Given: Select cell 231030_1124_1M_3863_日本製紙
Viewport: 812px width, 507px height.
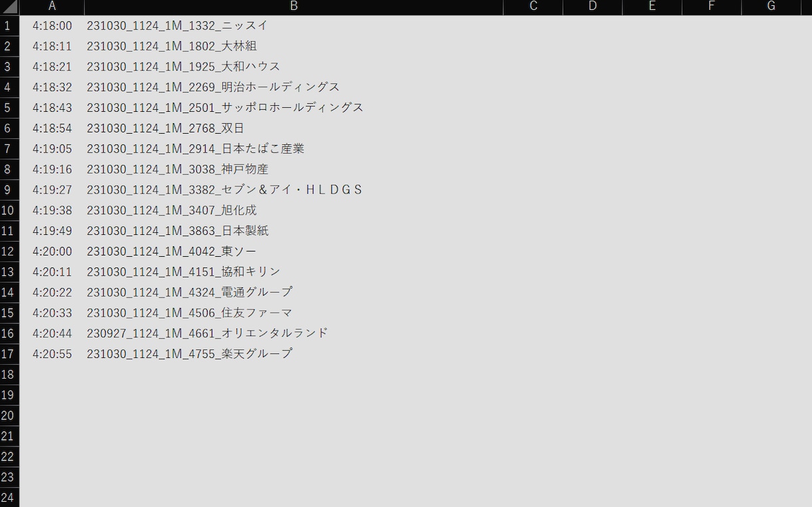Looking at the screenshot, I should [x=294, y=231].
